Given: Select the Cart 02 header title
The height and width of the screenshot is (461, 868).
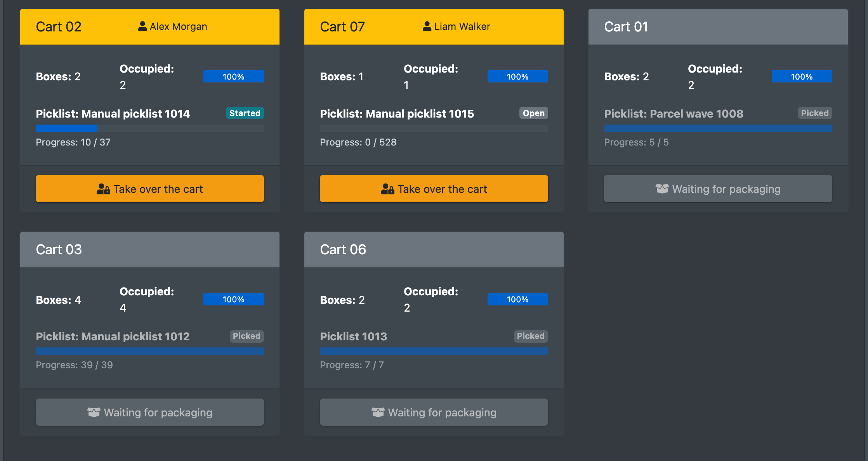Looking at the screenshot, I should 59,27.
